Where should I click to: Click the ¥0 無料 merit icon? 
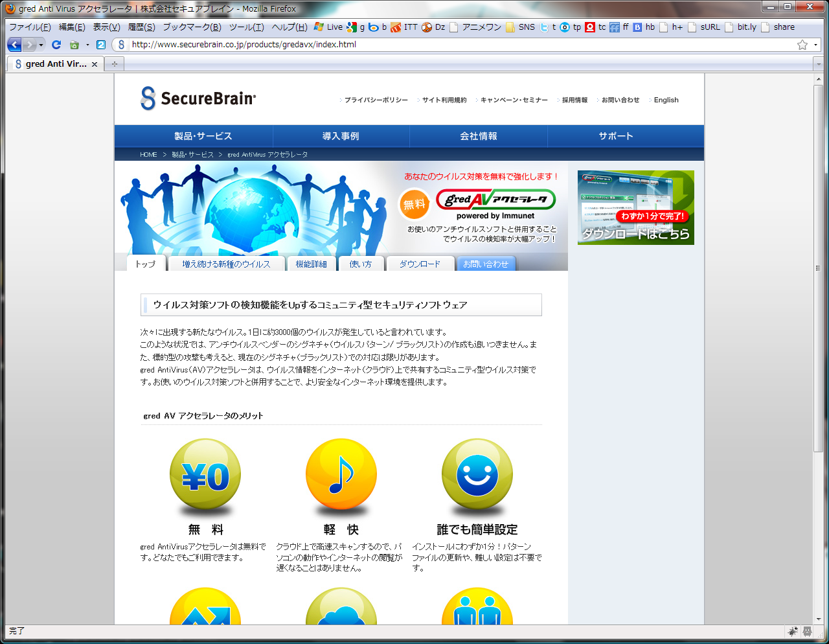pos(205,474)
